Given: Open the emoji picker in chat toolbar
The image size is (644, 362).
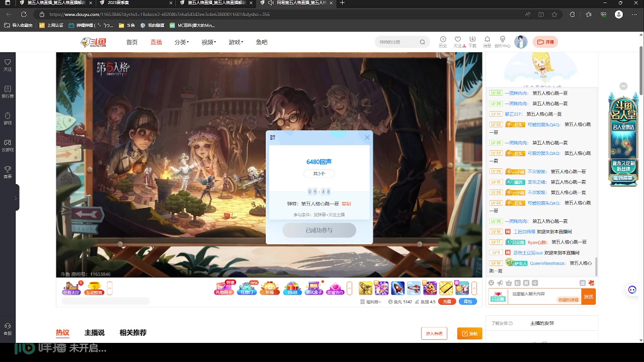Looking at the screenshot, I should tap(492, 283).
